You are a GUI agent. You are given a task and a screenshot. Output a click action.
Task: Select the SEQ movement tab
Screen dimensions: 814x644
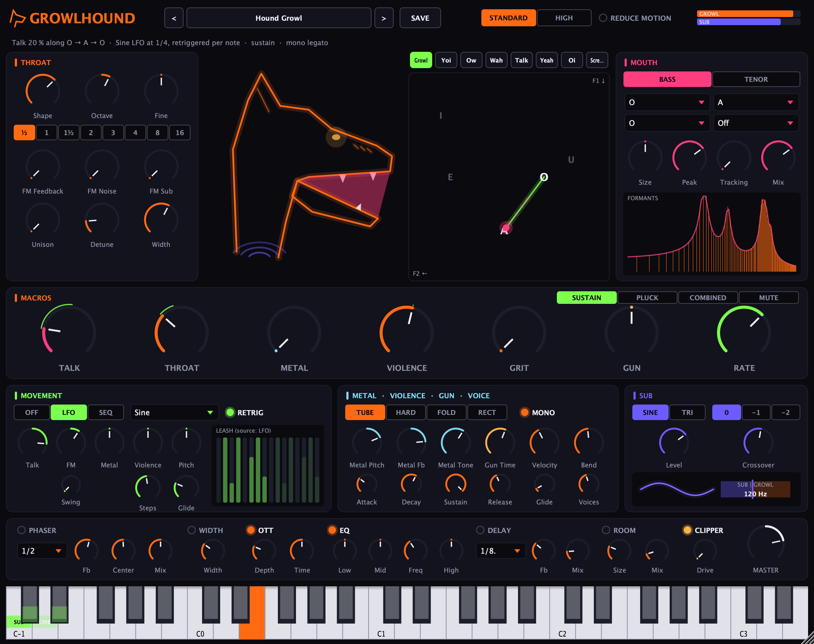pos(105,412)
